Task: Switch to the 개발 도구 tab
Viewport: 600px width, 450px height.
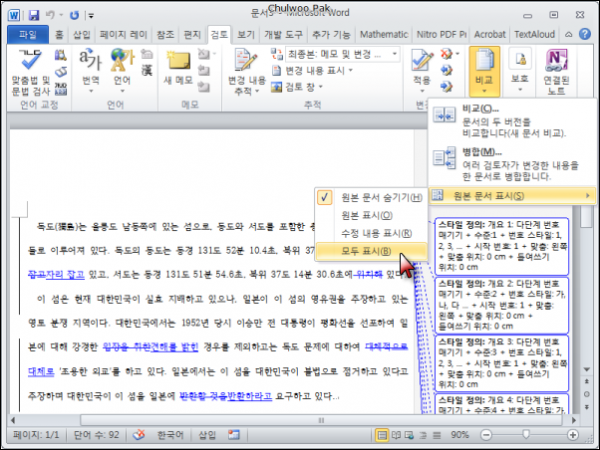Action: 283,35
